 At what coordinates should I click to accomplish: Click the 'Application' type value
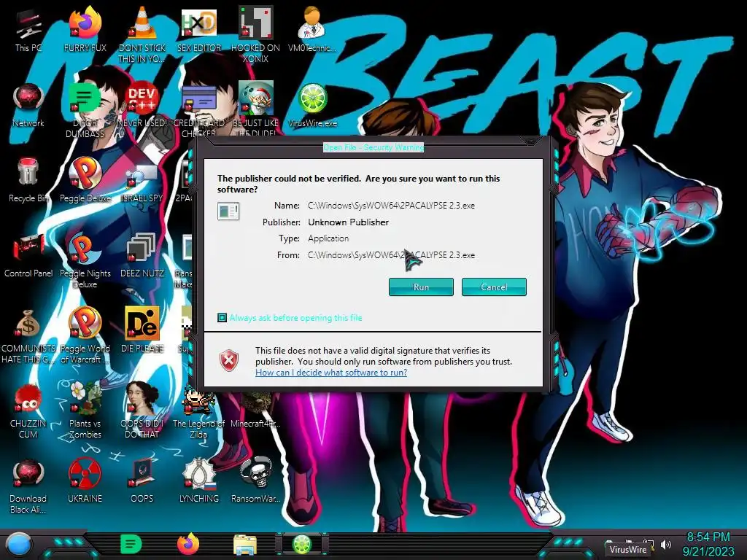pyautogui.click(x=328, y=238)
